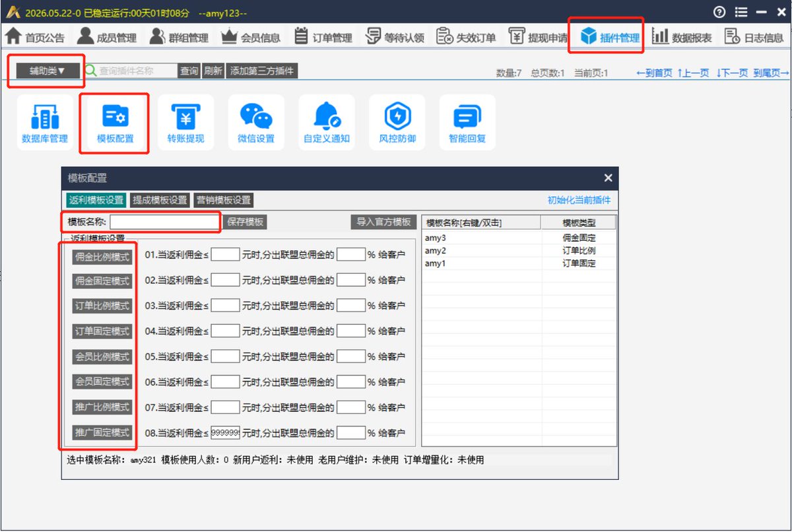Image resolution: width=792 pixels, height=532 pixels.
Task: Expand the 辅助类 category dropdown
Action: coord(48,71)
